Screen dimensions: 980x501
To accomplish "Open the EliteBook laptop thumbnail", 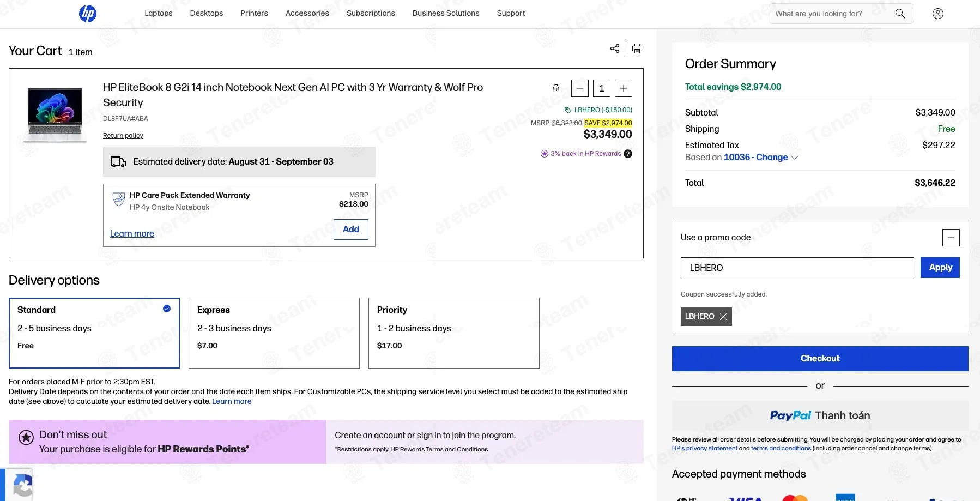I will coord(55,115).
